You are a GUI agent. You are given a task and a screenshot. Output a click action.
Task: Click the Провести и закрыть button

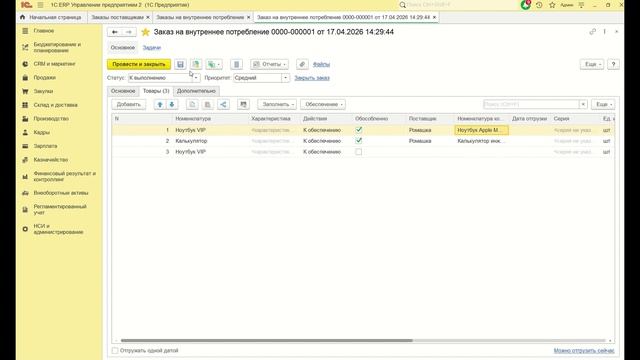139,64
